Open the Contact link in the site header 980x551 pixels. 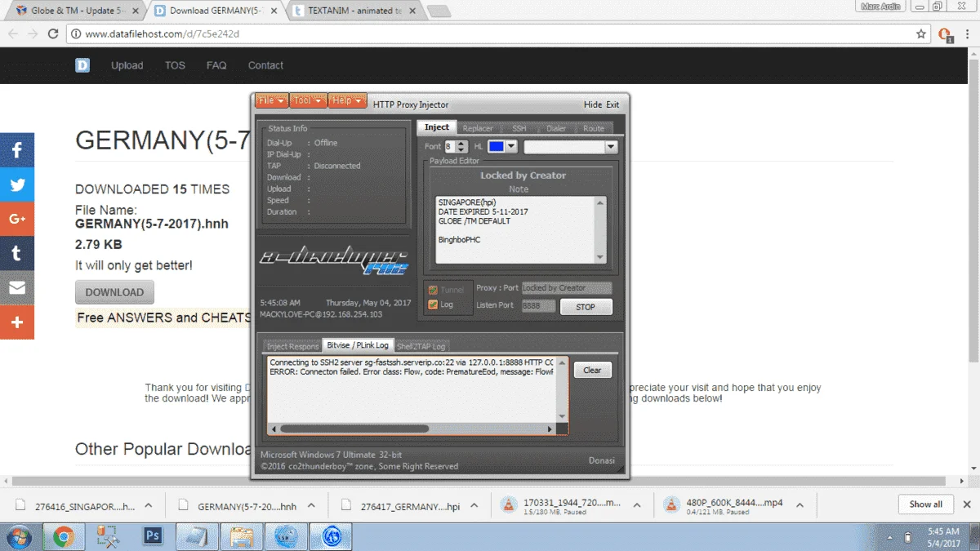pyautogui.click(x=265, y=65)
